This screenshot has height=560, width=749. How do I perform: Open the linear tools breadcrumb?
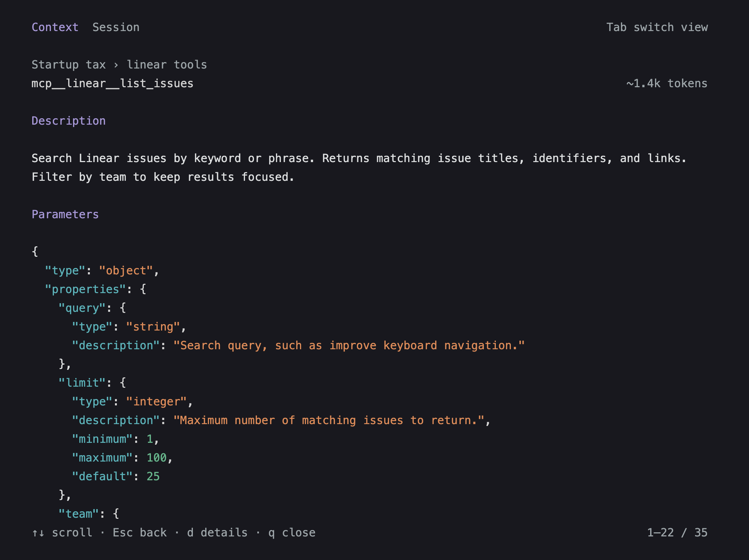point(167,65)
